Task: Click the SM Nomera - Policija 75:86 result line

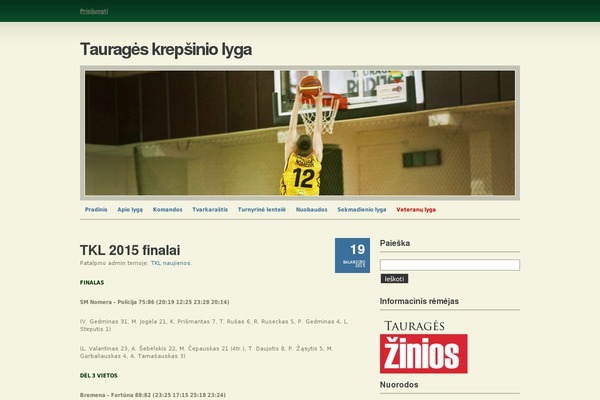Action: (x=155, y=302)
